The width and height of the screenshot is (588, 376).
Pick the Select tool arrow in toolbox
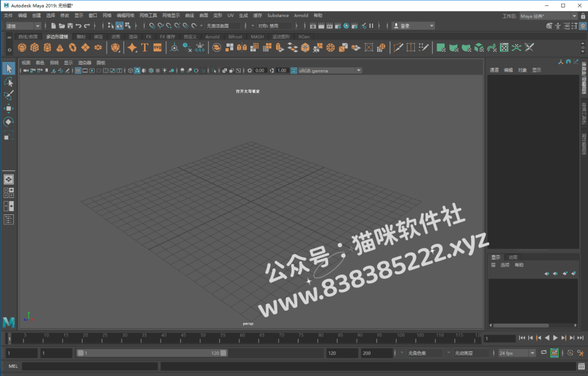tap(9, 68)
